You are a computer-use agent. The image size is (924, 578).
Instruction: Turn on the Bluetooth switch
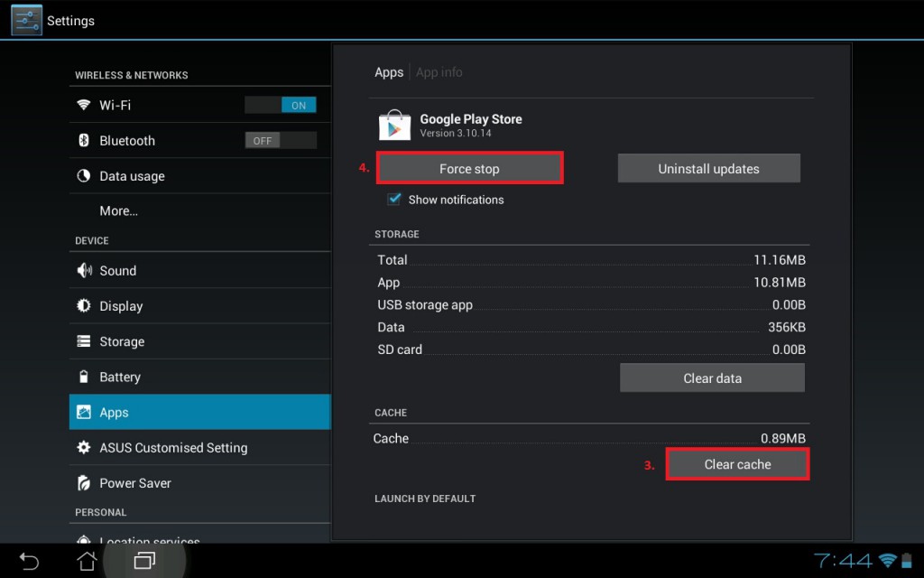[x=281, y=140]
